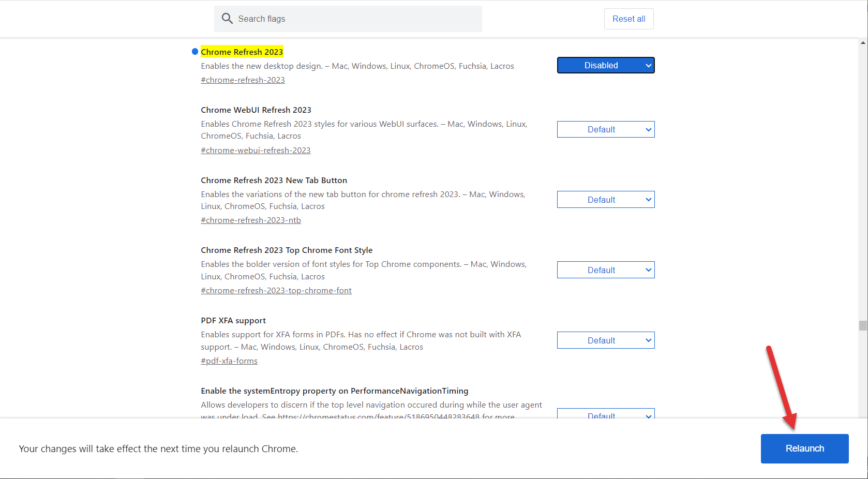Viewport: 868px width, 479px height.
Task: Click the Chrome Refresh 2023 New Tab Button heading
Action: pos(274,181)
